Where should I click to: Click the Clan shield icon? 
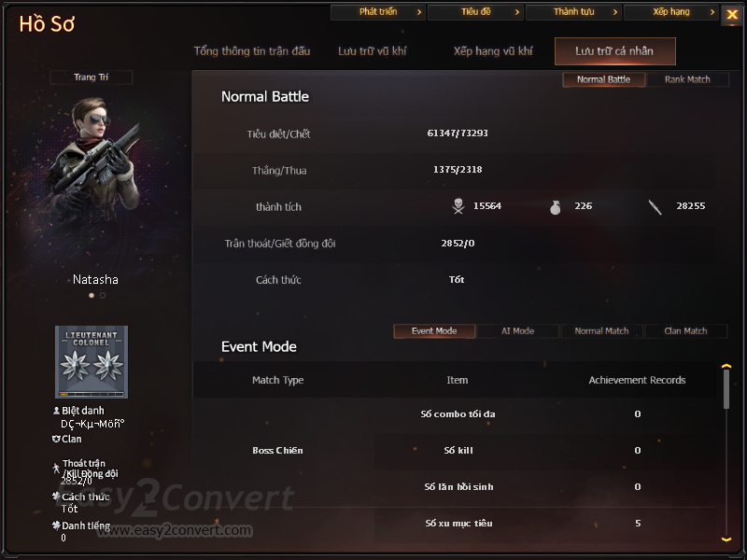[56, 439]
